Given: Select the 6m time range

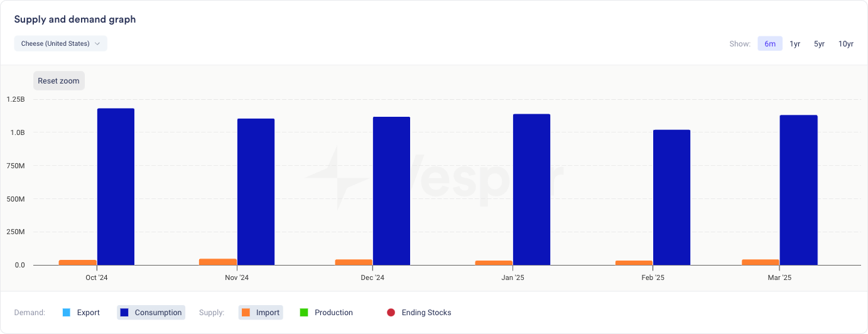Looking at the screenshot, I should click(770, 44).
